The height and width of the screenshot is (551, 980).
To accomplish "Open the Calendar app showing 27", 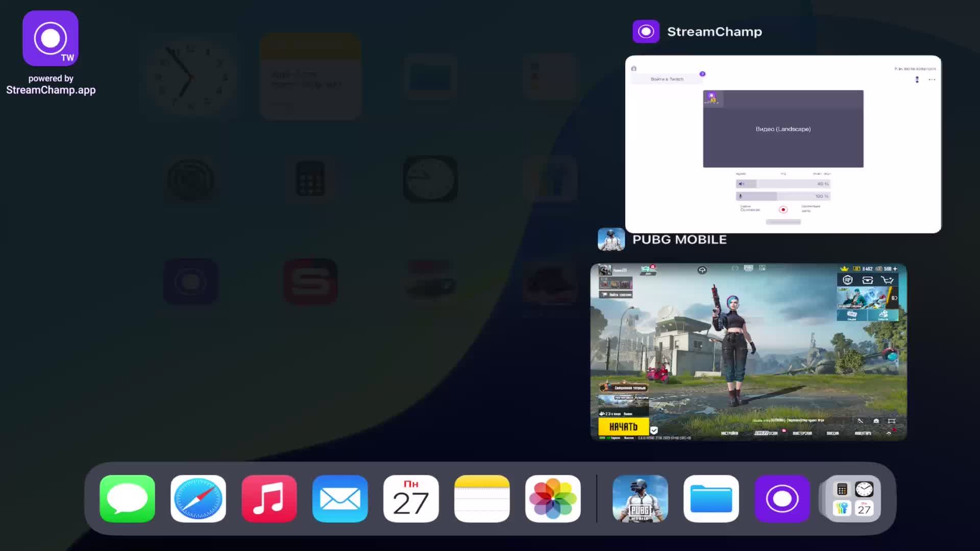I will (x=411, y=498).
